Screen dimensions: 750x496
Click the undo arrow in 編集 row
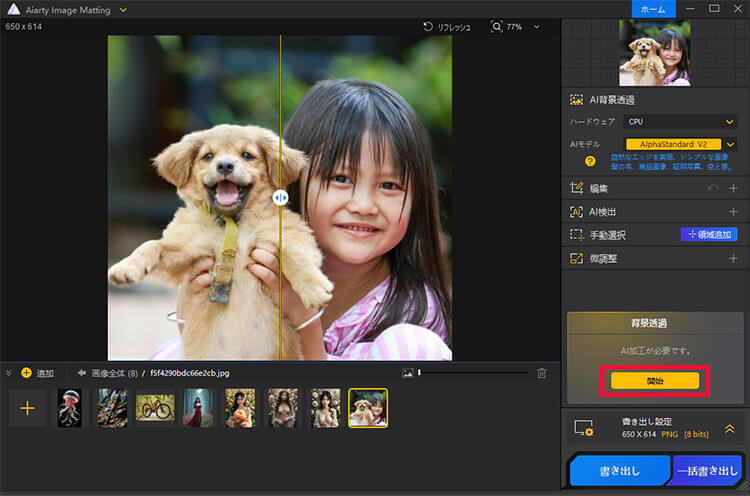click(713, 188)
